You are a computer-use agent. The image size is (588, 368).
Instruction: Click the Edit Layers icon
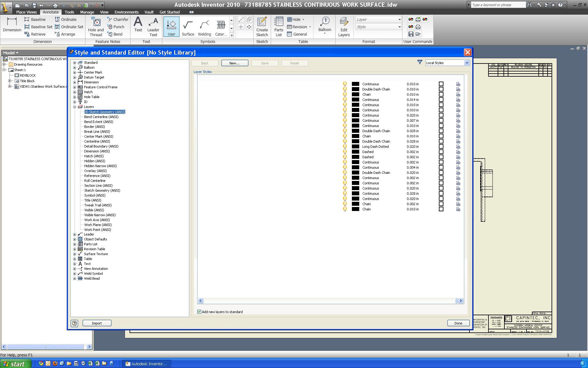(344, 22)
